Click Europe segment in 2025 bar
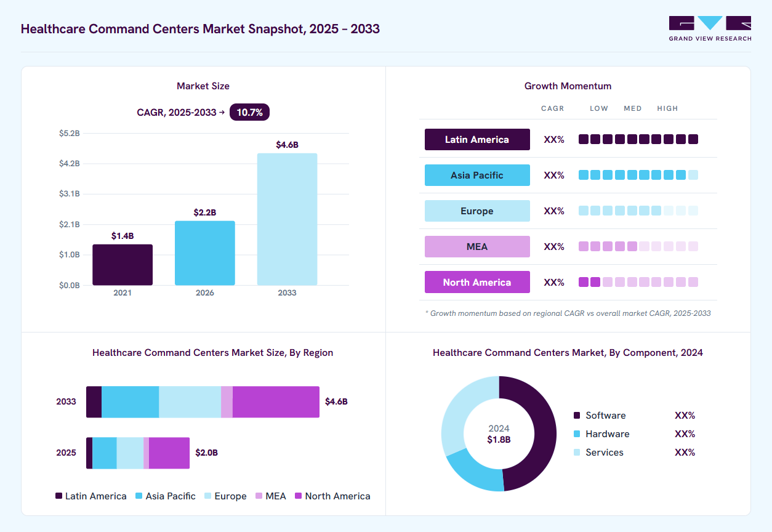Image resolution: width=772 pixels, height=532 pixels. coord(130,453)
